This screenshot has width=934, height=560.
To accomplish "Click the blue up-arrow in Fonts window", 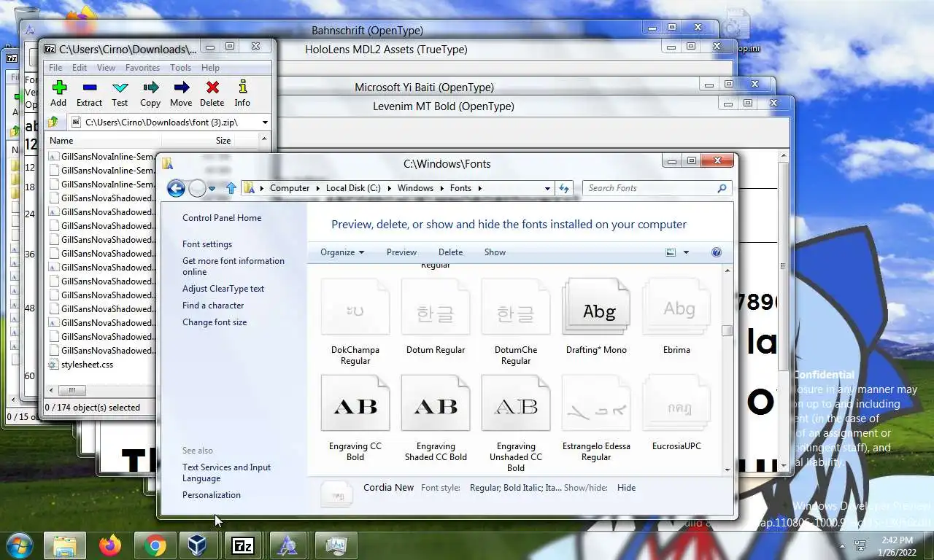I will point(231,188).
